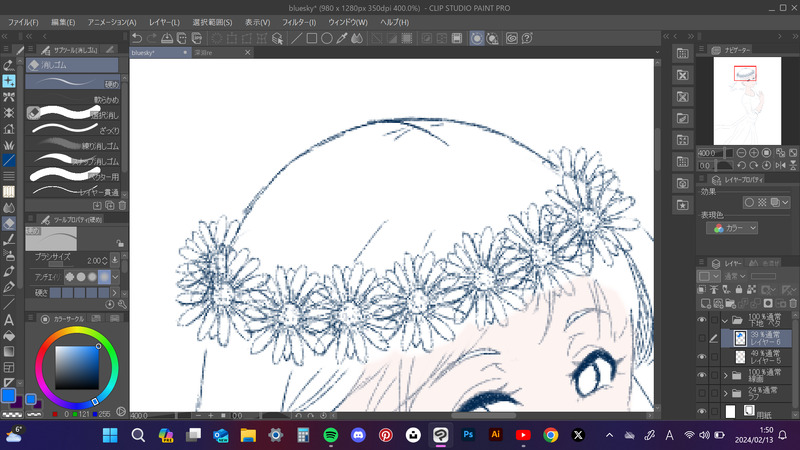This screenshot has width=800, height=450.
Task: Click the save-to-cloud icon in command bar
Action: pos(167,38)
